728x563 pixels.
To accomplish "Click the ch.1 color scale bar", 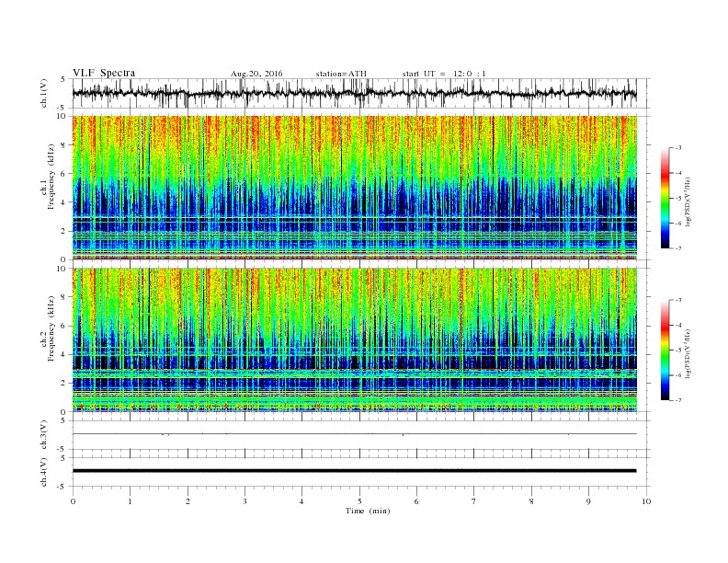I will 665,199.
